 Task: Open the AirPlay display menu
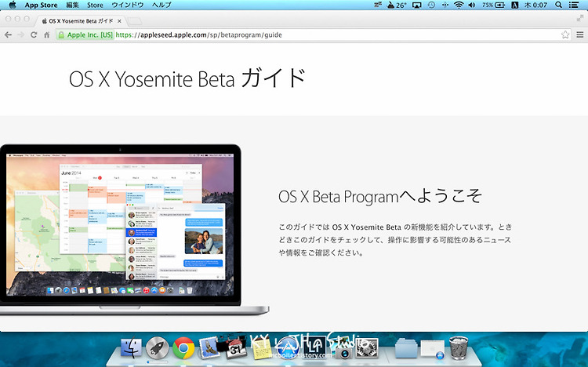(416, 5)
